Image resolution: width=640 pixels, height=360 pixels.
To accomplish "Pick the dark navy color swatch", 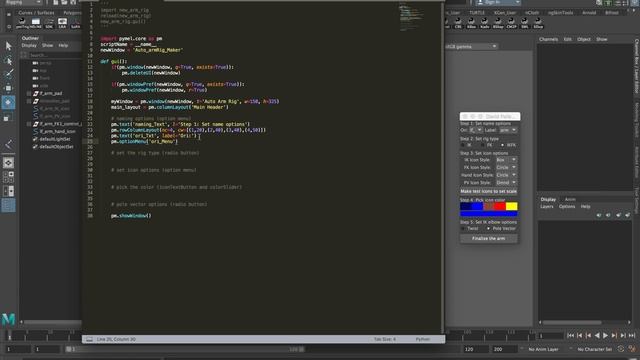I will (x=465, y=207).
